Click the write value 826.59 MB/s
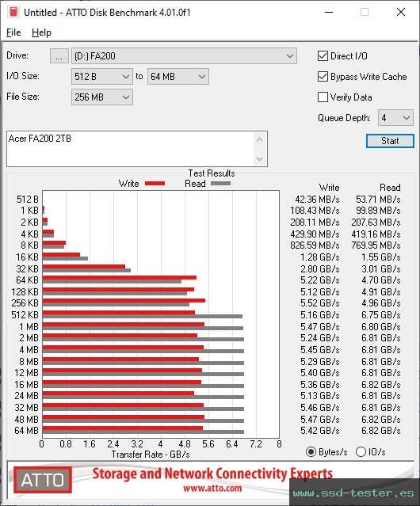 [315, 245]
